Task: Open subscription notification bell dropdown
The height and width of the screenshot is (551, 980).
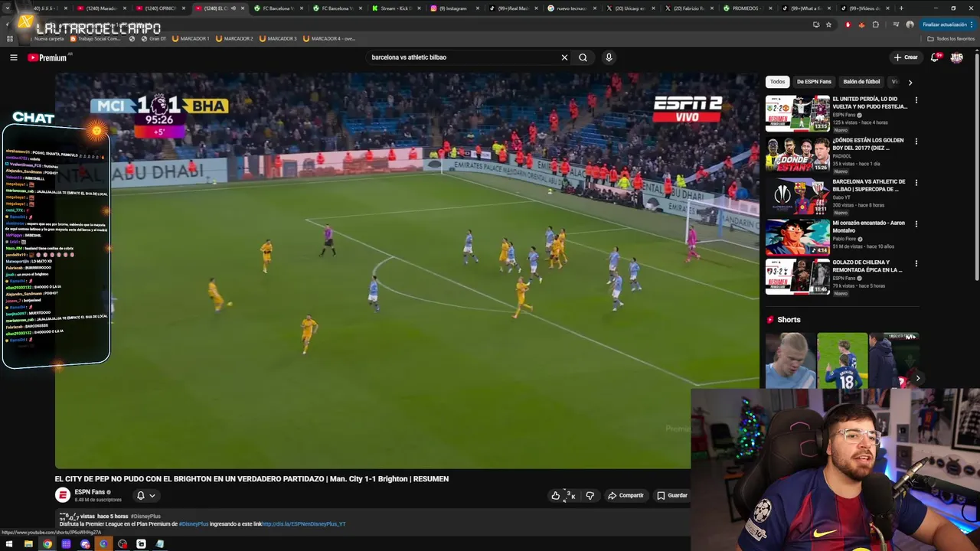Action: point(145,496)
